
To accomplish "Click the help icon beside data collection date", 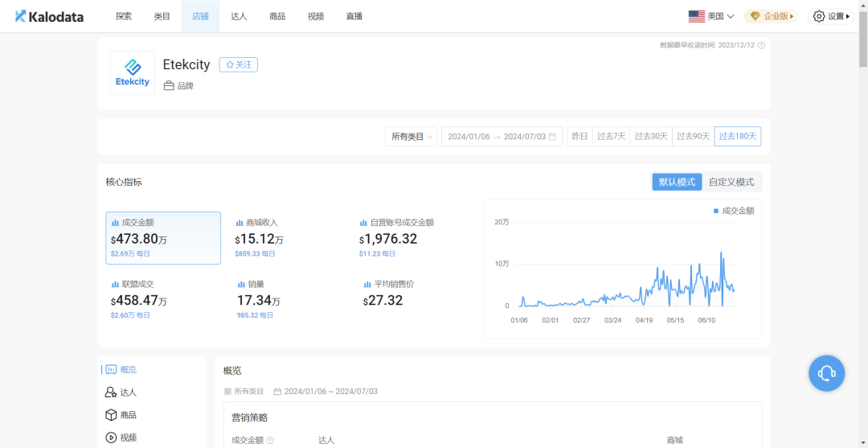I will [x=761, y=45].
